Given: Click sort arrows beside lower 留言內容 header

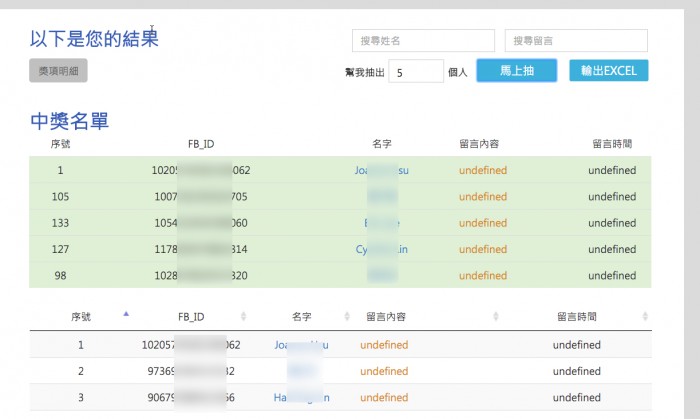Looking at the screenshot, I should (495, 317).
